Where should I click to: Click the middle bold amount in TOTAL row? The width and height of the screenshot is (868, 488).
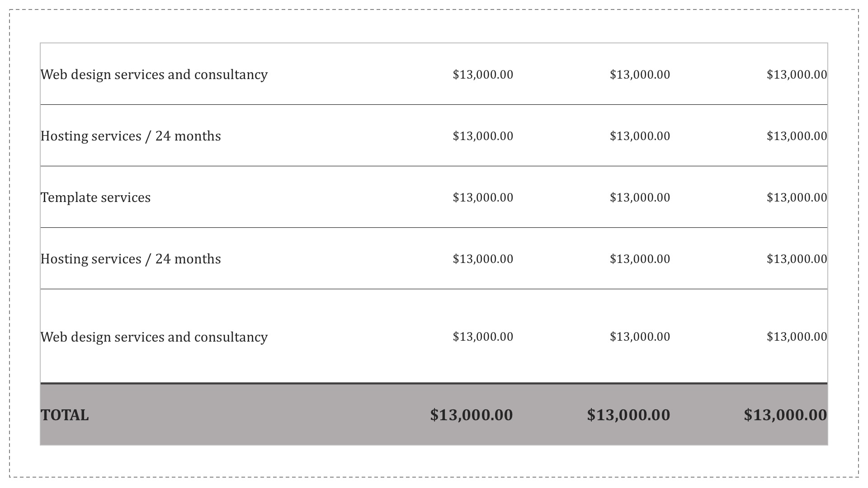point(628,415)
